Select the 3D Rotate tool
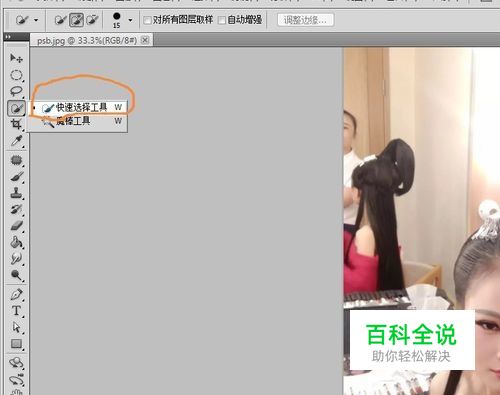This screenshot has height=395, width=500. (16, 363)
